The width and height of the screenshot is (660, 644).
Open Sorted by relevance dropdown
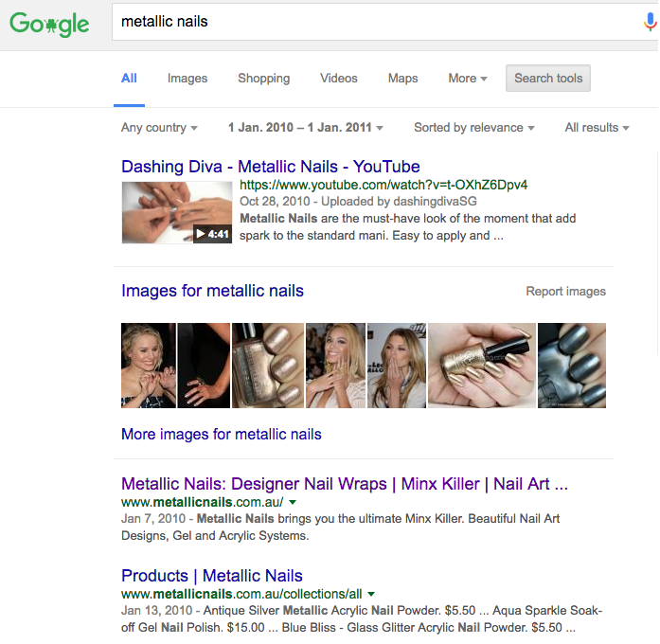point(474,128)
